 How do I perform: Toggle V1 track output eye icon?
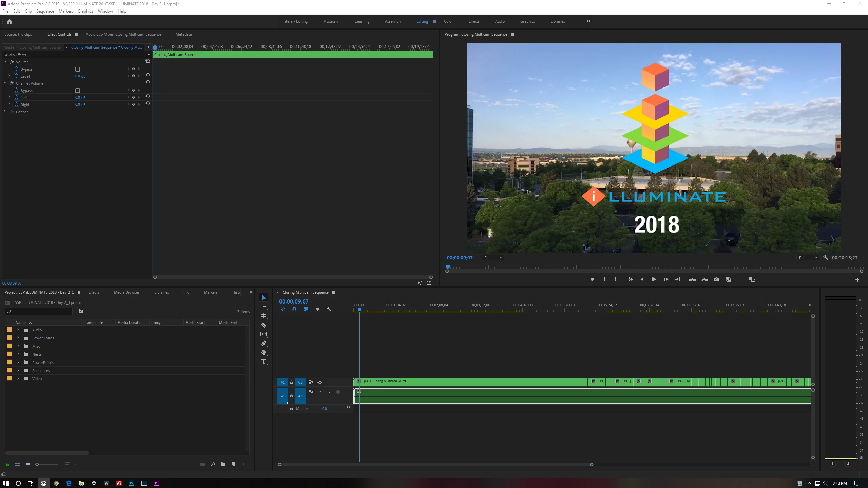point(320,382)
